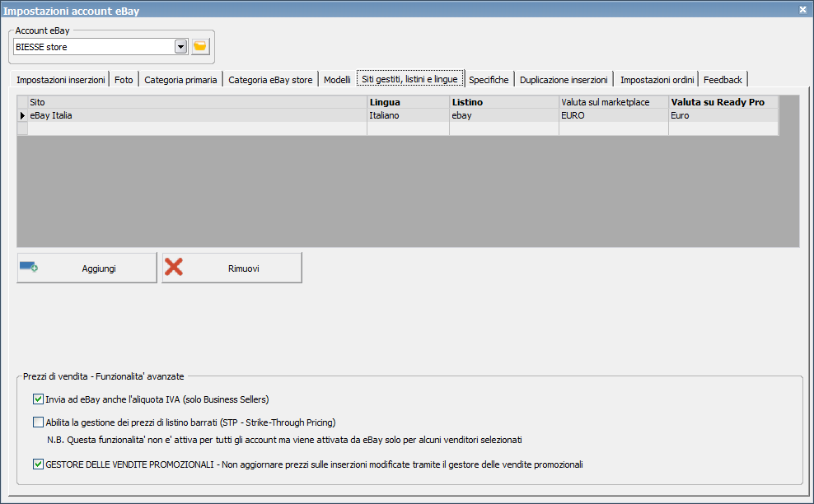Viewport: 814px width, 504px height.
Task: Switch to Impostazioni inserzioni tab
Action: (x=61, y=79)
